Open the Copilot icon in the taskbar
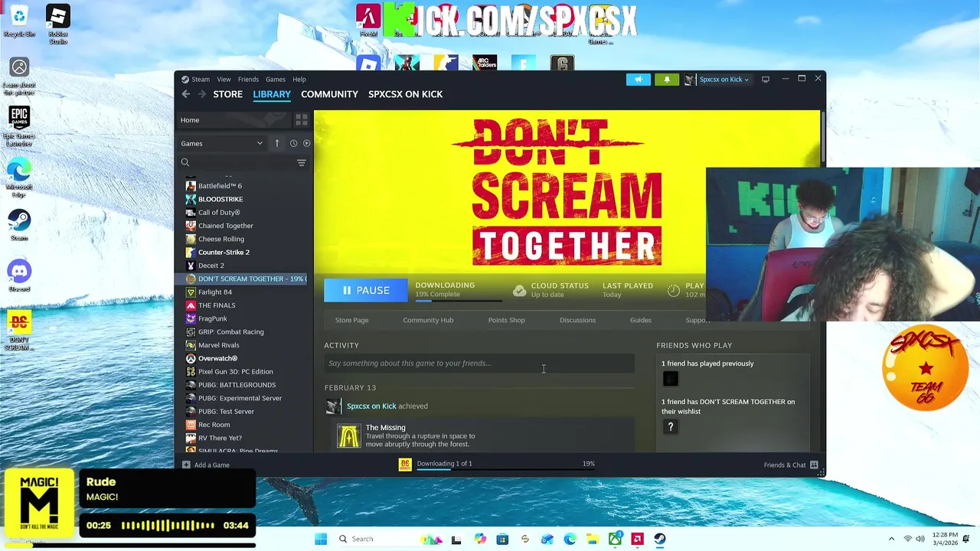Viewport: 980px width, 551px height. (479, 539)
